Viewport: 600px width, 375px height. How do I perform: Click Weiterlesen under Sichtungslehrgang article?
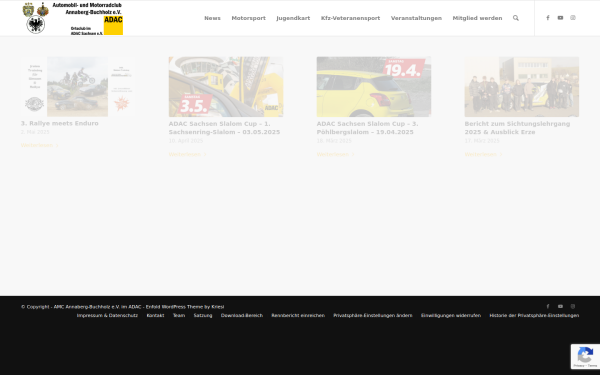point(483,154)
